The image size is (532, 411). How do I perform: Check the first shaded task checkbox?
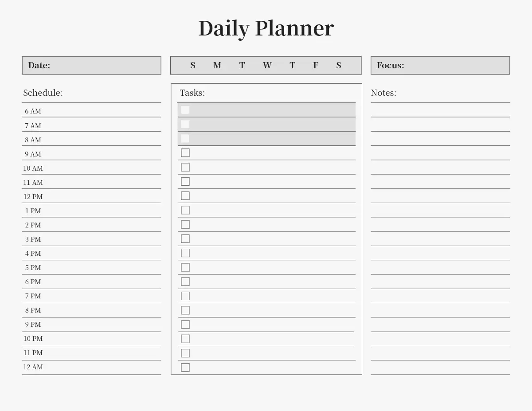(185, 110)
